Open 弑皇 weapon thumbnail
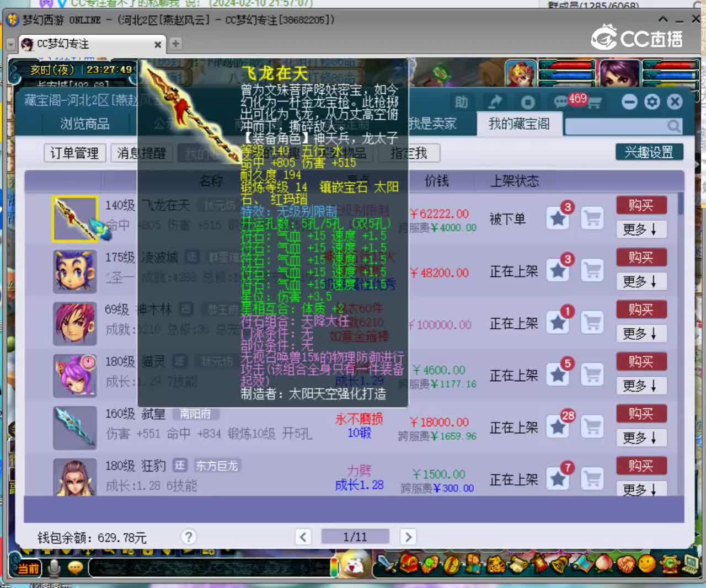 pos(75,427)
